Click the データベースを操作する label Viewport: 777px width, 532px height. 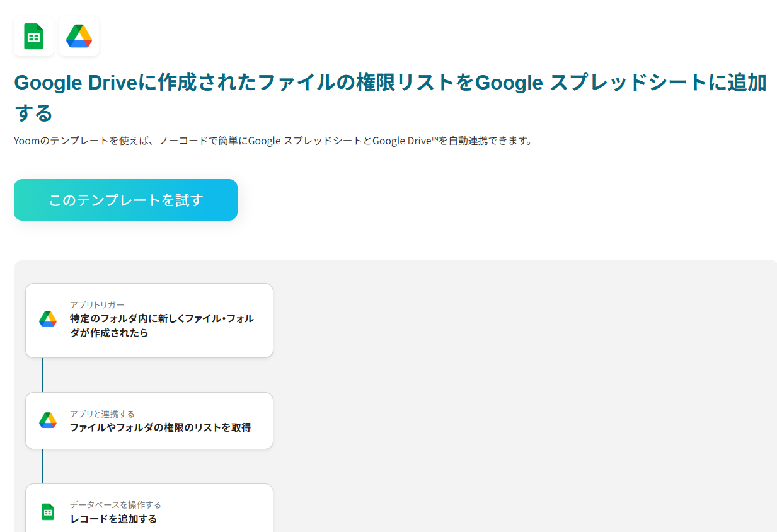click(x=115, y=505)
